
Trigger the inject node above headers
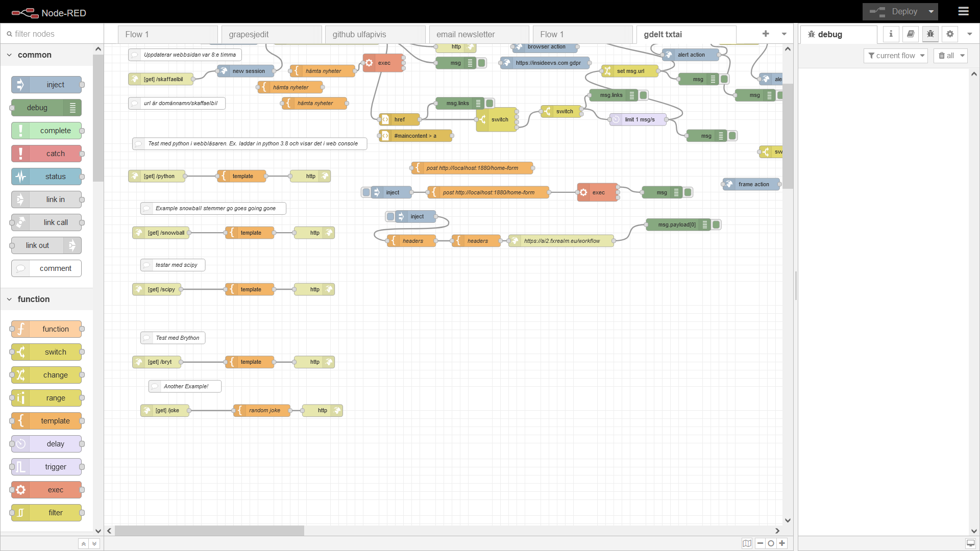pyautogui.click(x=390, y=216)
